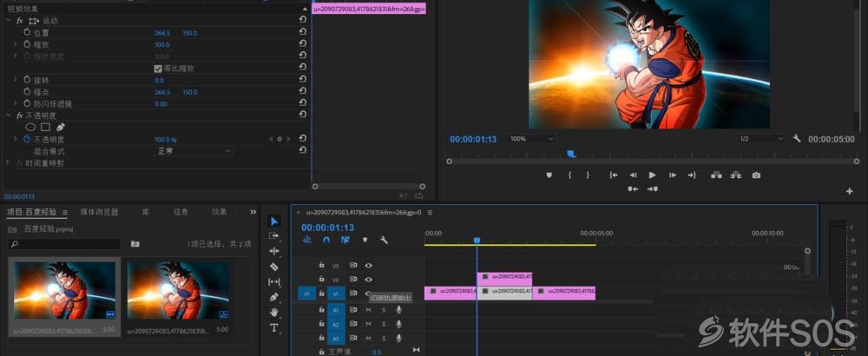This screenshot has height=356, width=868.
Task: Collapse the 不透明度 effect group
Action: coord(8,115)
